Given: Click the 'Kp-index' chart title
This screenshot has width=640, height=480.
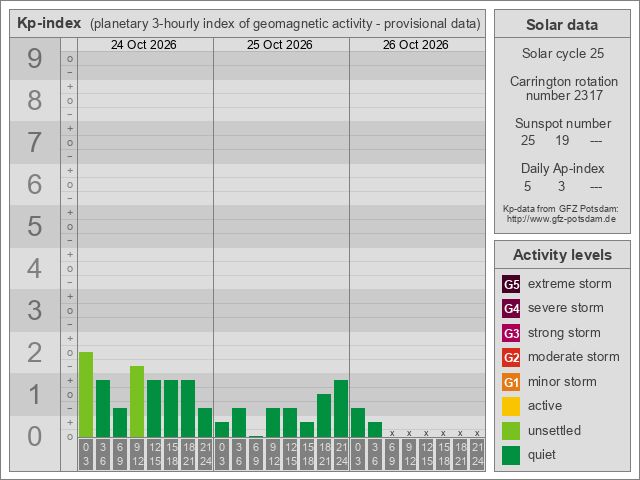Looking at the screenshot, I should pyautogui.click(x=49, y=23).
